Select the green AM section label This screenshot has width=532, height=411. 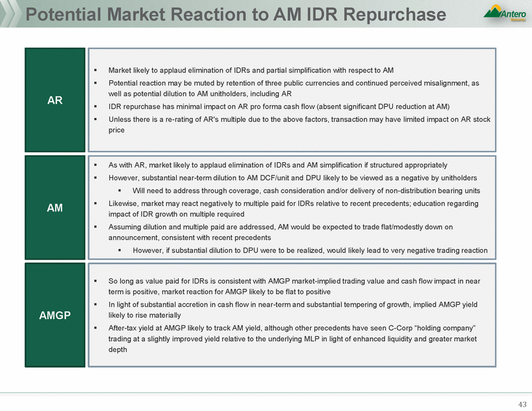[x=55, y=206]
